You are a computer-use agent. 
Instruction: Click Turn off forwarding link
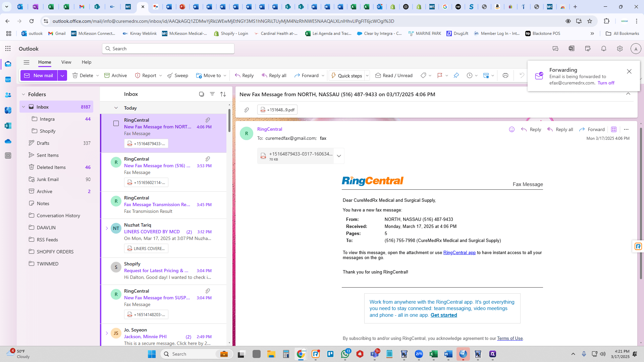point(606,83)
